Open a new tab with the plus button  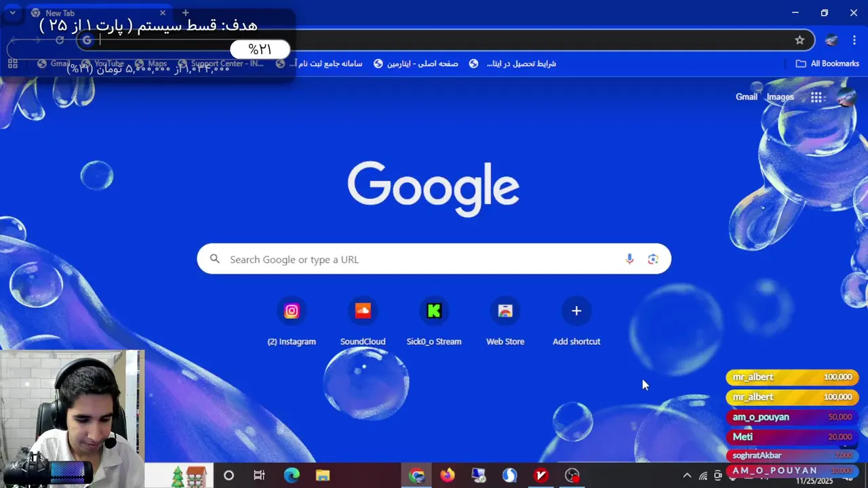click(185, 13)
